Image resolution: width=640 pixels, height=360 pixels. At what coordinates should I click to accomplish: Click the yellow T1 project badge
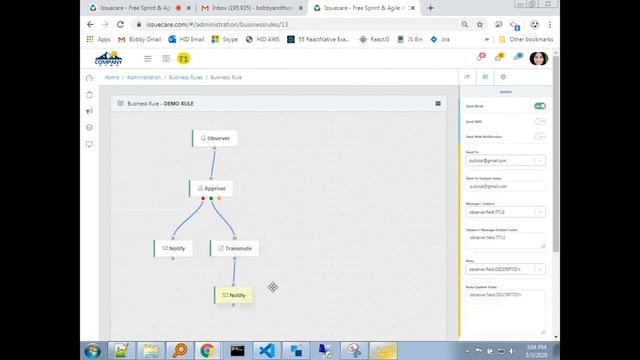tap(184, 59)
